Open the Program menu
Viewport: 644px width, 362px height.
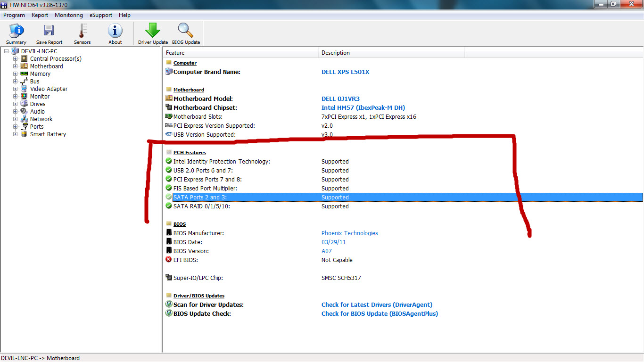coord(14,15)
